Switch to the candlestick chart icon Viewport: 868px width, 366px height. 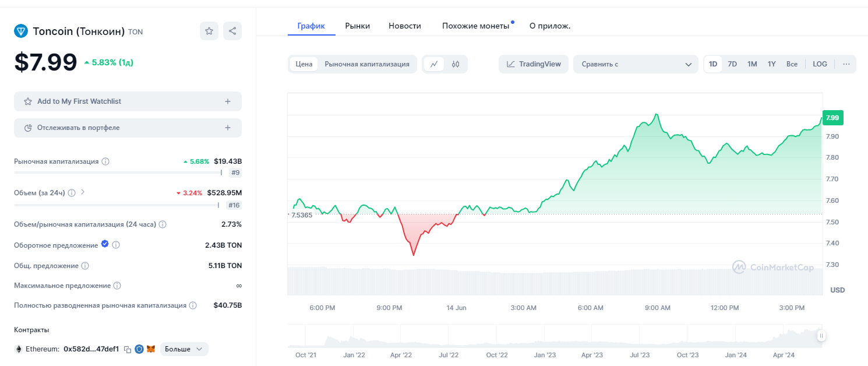[456, 64]
